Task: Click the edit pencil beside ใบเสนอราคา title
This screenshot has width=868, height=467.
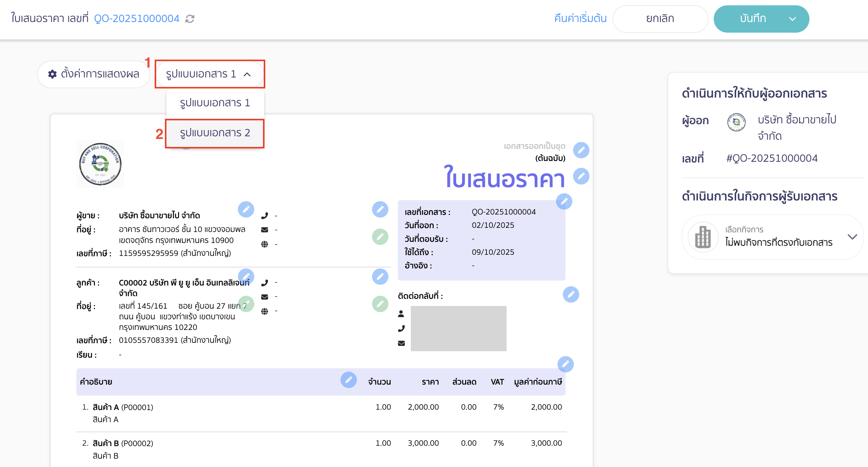Action: 580,176
